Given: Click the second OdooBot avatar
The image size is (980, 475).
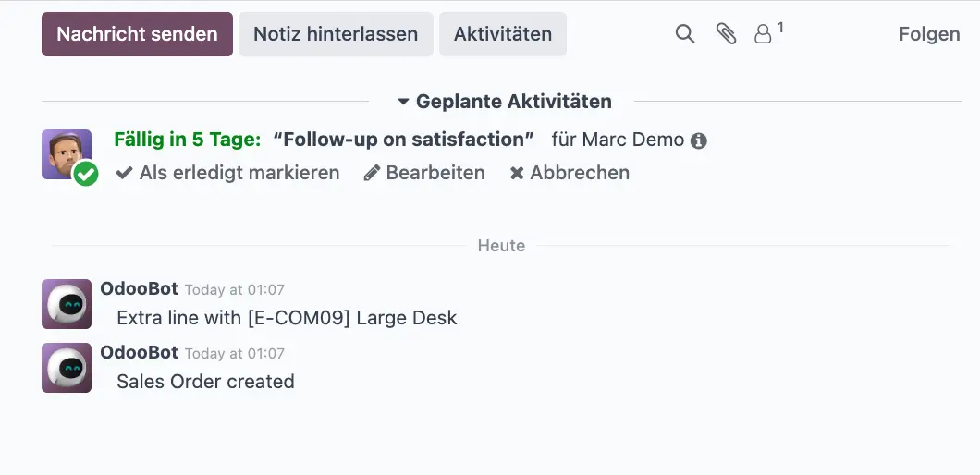Looking at the screenshot, I should click(67, 368).
